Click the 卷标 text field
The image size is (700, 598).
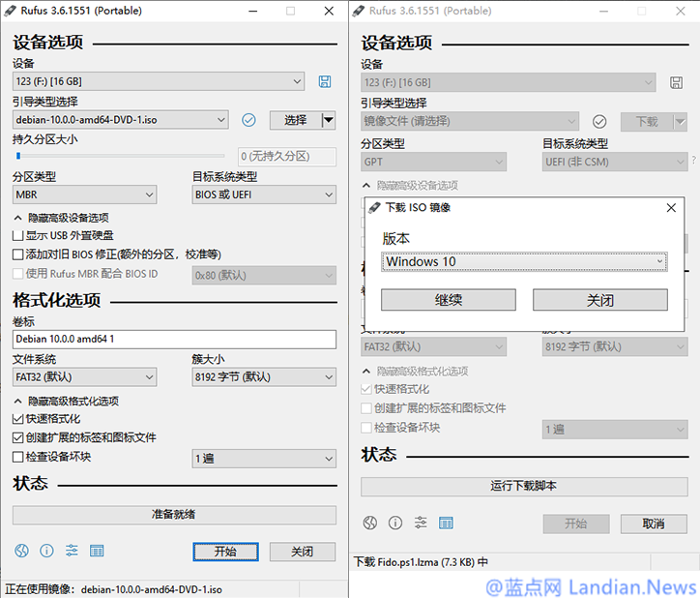[174, 340]
